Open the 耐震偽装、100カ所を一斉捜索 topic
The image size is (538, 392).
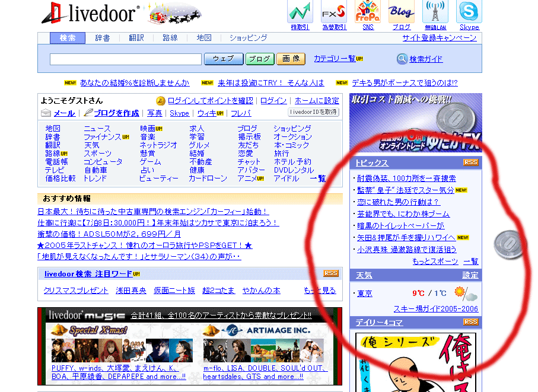pos(406,179)
